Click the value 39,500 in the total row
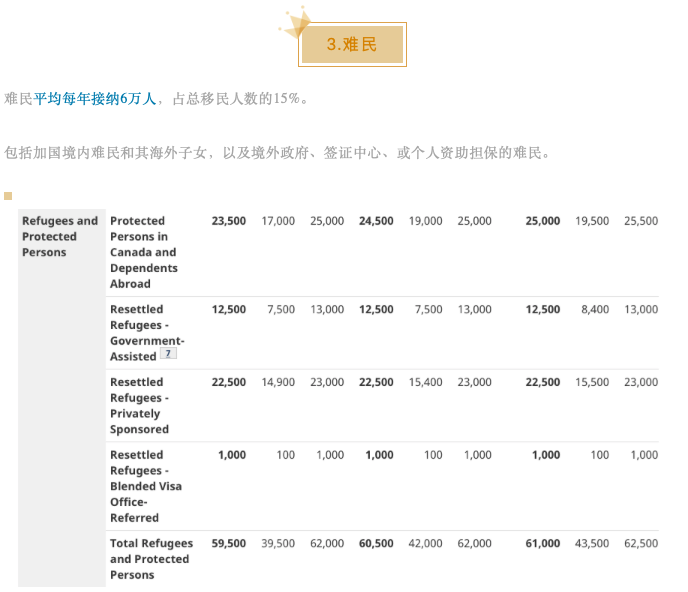 pos(278,543)
